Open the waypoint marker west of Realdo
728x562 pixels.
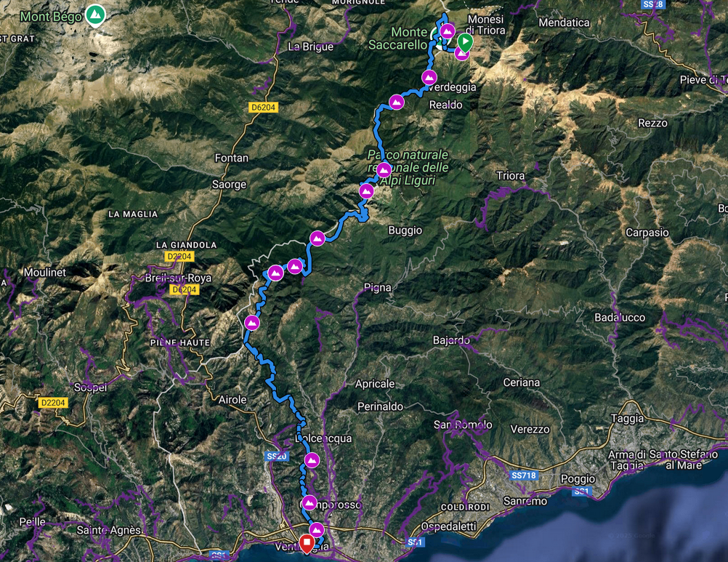point(397,103)
